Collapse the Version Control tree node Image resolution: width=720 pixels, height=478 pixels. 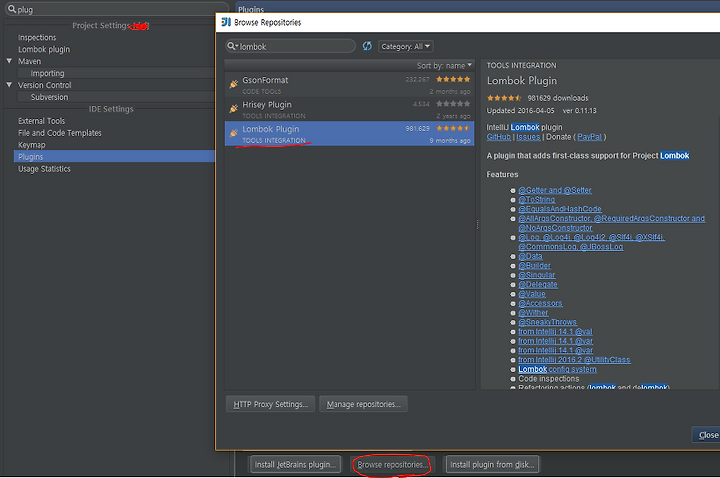click(x=9, y=84)
